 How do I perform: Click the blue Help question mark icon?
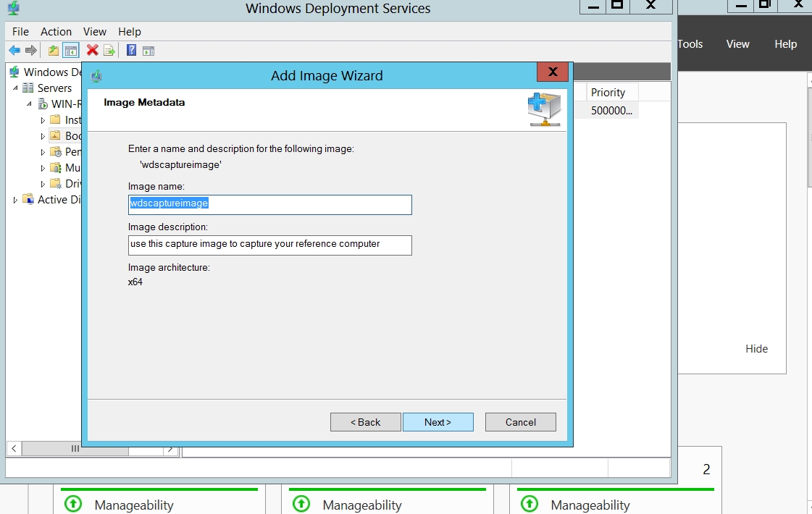pos(131,51)
